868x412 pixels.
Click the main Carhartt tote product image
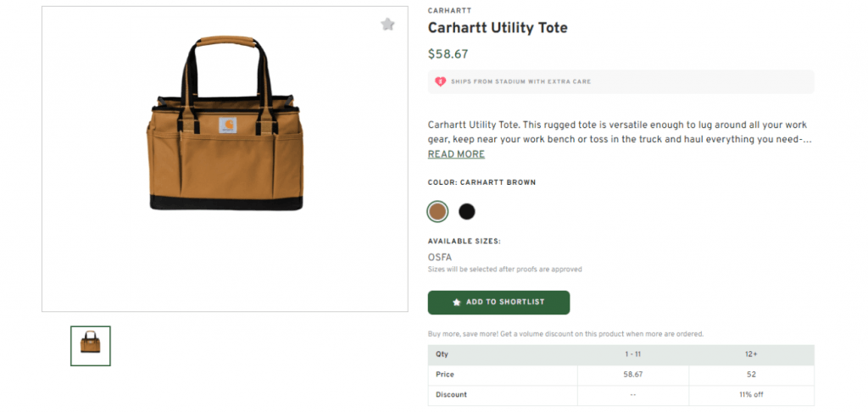tap(225, 159)
